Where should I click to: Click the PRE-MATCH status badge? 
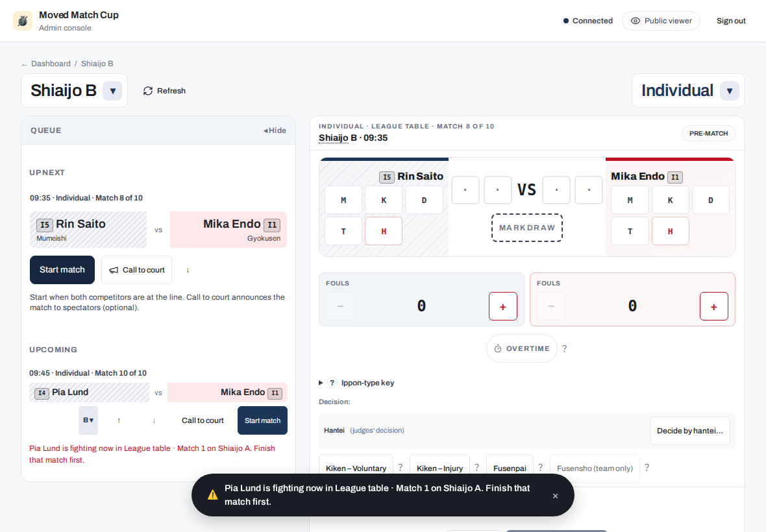[708, 133]
